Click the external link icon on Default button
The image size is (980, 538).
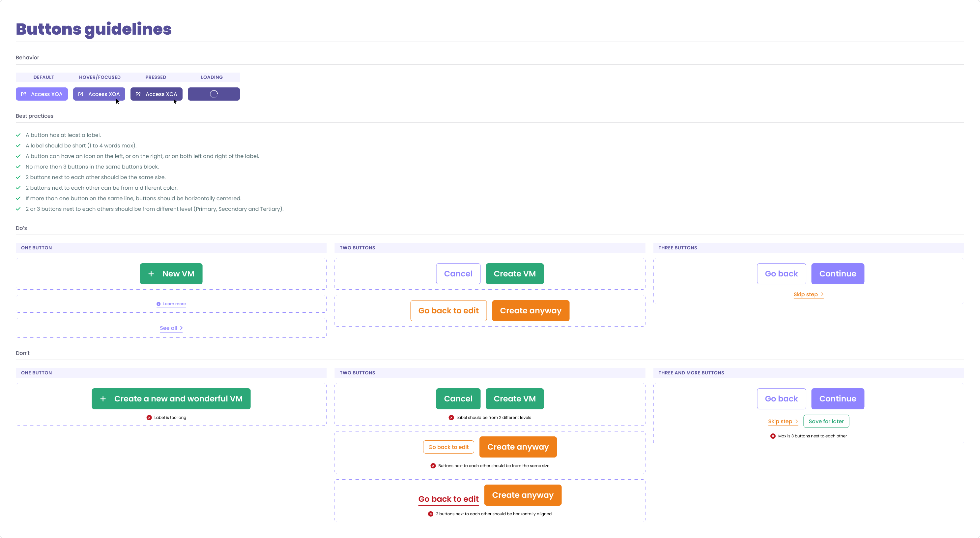click(23, 93)
